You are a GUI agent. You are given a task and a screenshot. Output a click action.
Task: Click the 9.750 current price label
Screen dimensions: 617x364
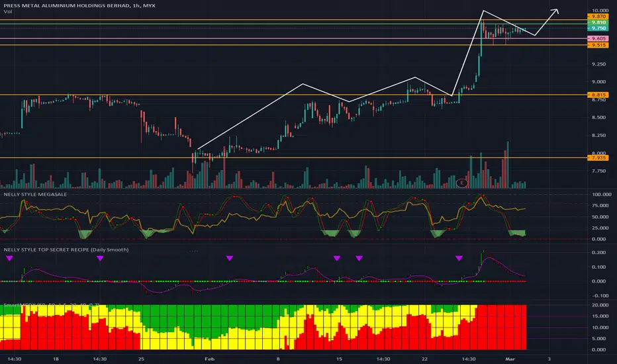point(598,28)
